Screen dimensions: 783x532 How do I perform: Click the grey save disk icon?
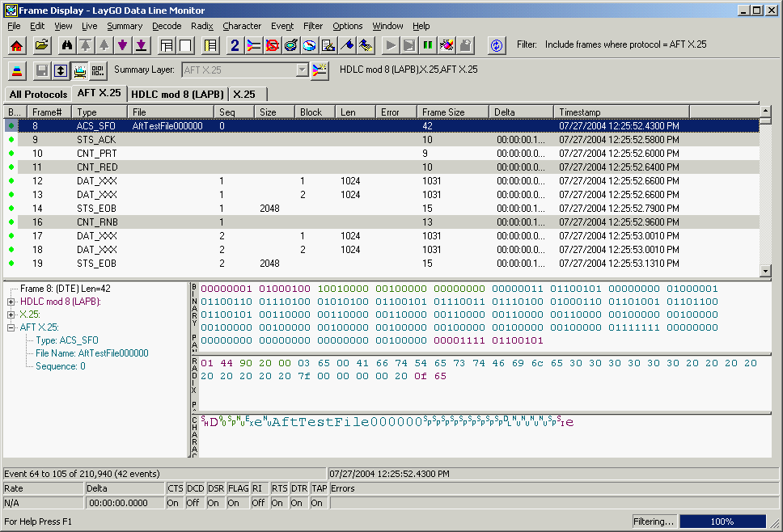pos(42,71)
